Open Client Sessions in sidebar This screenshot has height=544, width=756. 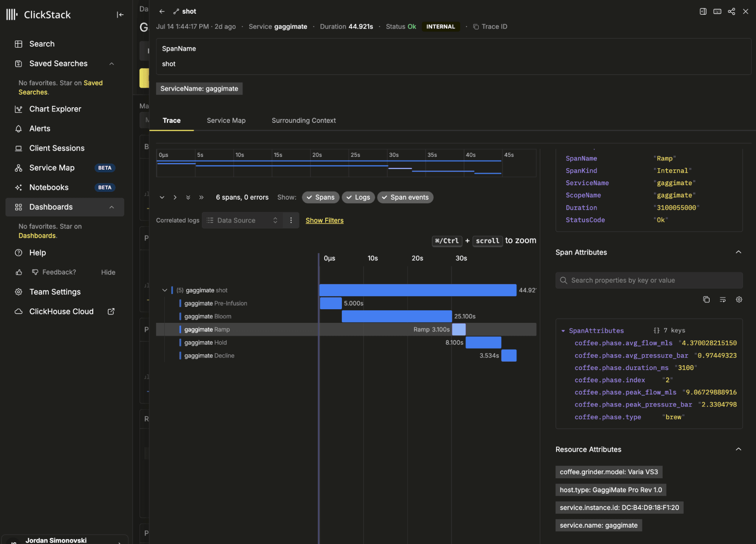click(x=57, y=148)
